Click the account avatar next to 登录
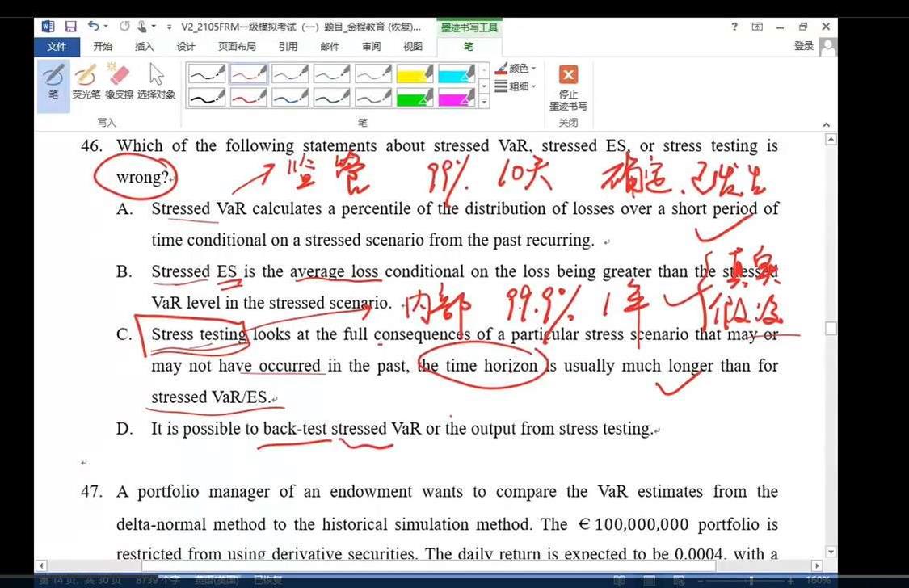Viewport: 909px width, 588px height. pos(828,47)
